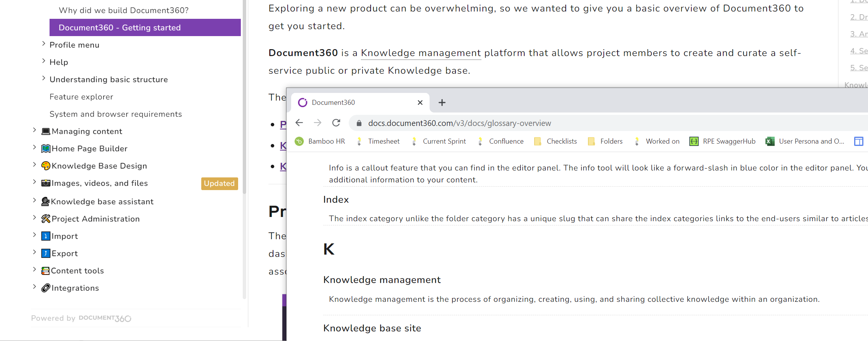Expand the Integrations category
Viewport: 868px width, 341px height.
[x=34, y=287]
